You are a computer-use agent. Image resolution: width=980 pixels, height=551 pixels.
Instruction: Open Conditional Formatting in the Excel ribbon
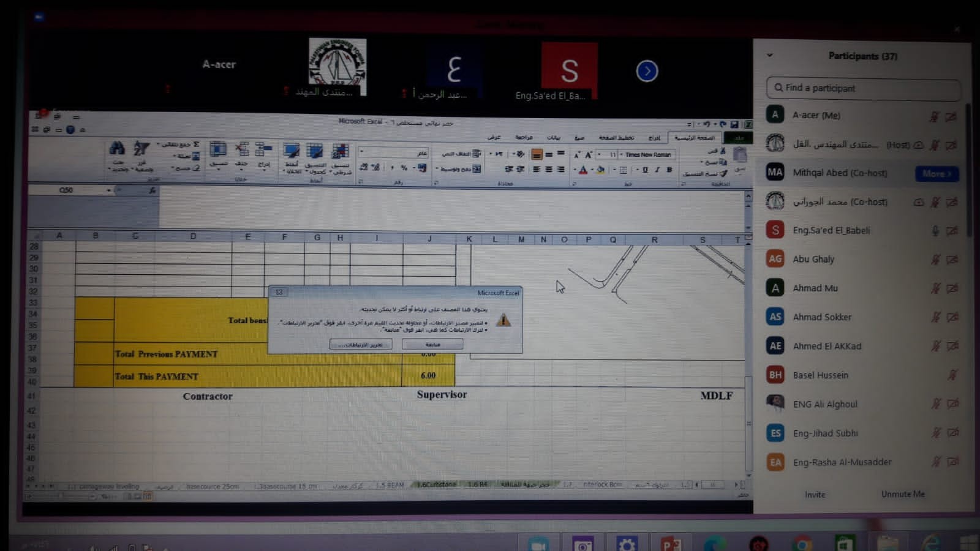click(x=340, y=152)
